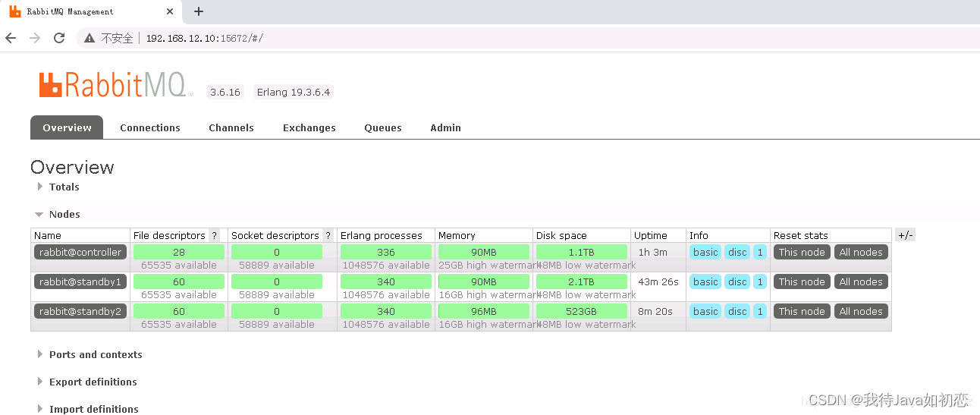Click the 1 badge for rabbit@standby1
Image resolution: width=980 pixels, height=415 pixels.
point(760,281)
